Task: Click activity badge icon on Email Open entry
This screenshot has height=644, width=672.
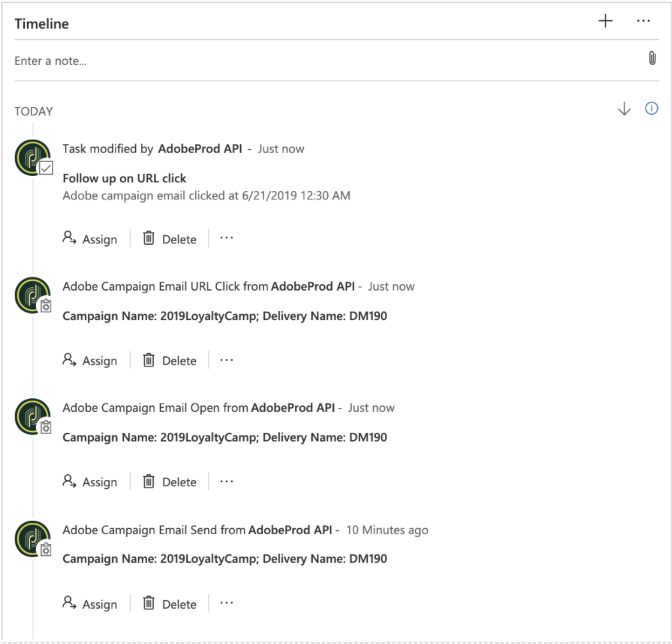Action: tap(46, 427)
